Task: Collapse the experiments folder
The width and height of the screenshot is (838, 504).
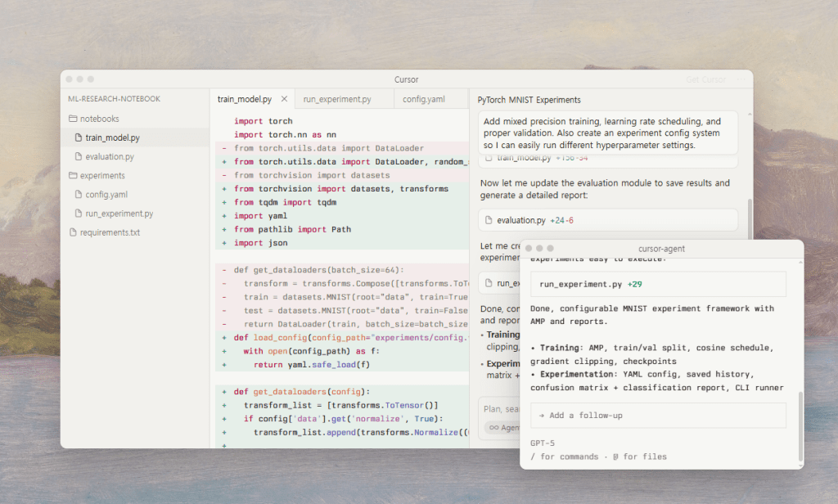Action: 101,175
